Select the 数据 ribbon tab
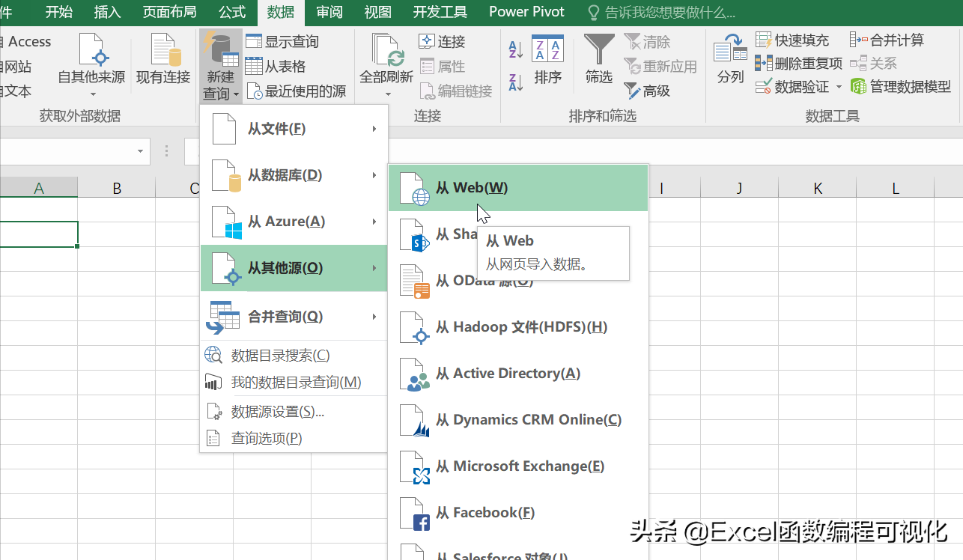The height and width of the screenshot is (560, 963). tap(281, 12)
